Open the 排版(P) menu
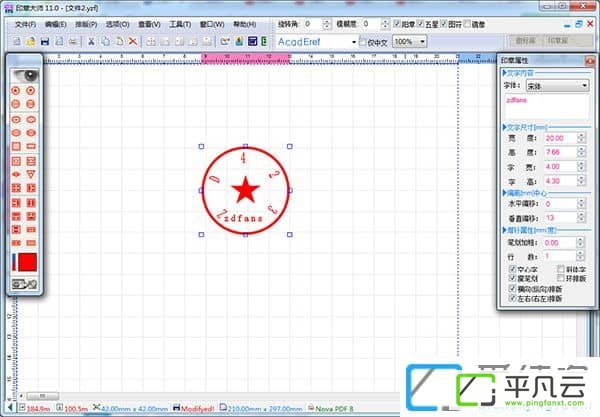Image resolution: width=600 pixels, height=417 pixels. [86, 24]
